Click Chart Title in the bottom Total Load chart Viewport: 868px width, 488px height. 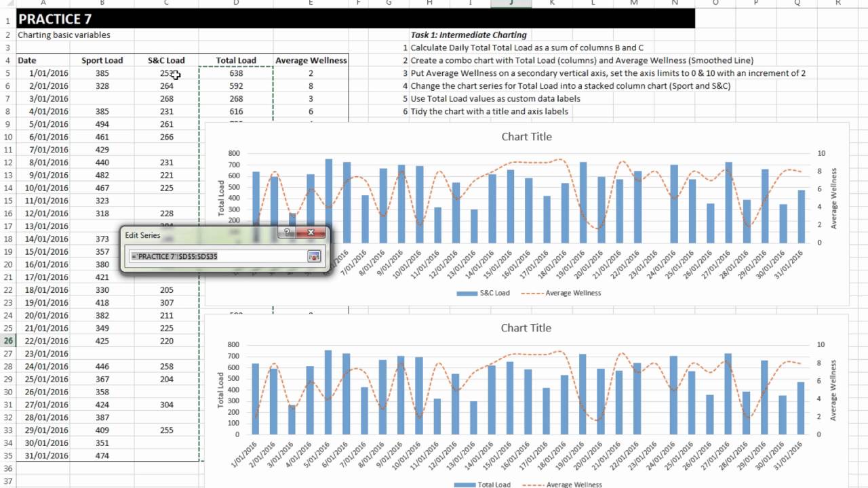coord(526,328)
